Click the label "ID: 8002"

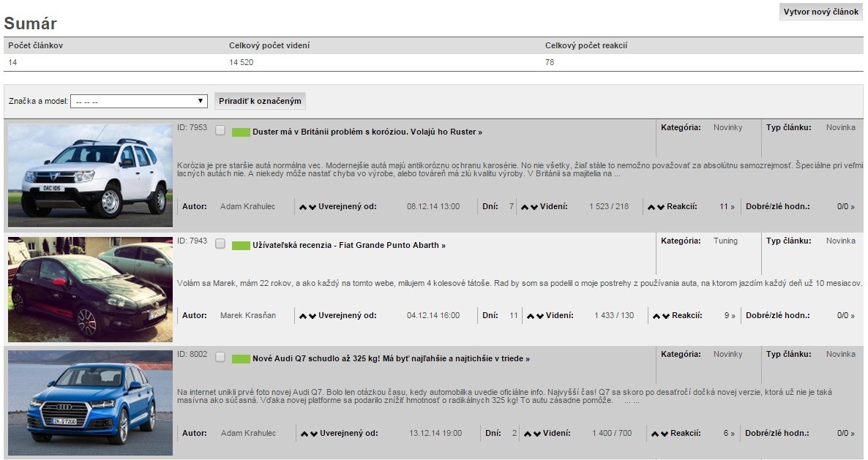pyautogui.click(x=192, y=355)
